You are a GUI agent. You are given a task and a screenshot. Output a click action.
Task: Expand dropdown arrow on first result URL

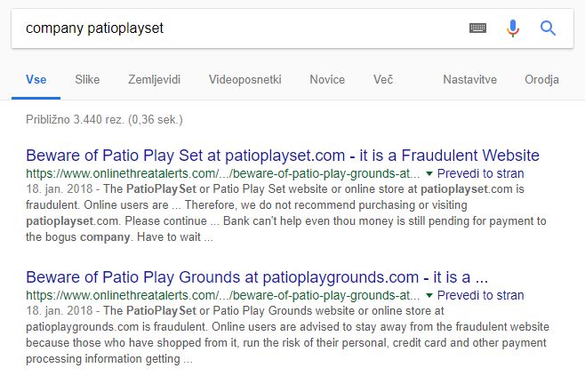click(x=429, y=173)
